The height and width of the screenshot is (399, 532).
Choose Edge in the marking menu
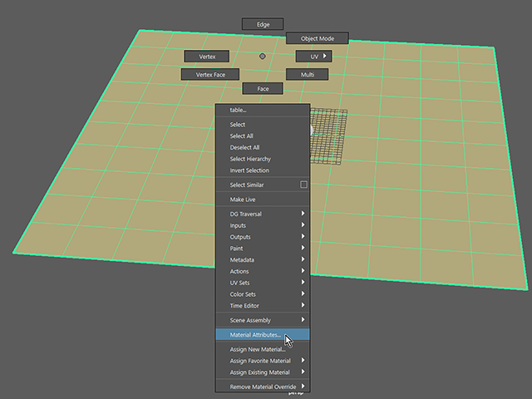pyautogui.click(x=263, y=24)
